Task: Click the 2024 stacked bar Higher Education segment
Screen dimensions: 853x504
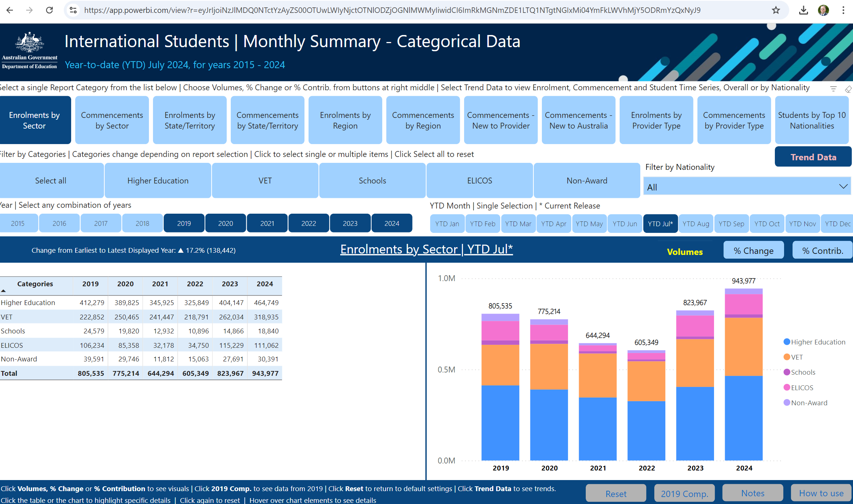Action: point(744,418)
